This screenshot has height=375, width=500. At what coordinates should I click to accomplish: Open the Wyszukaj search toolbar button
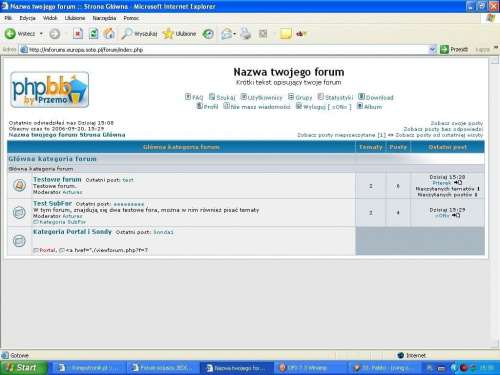click(x=139, y=33)
